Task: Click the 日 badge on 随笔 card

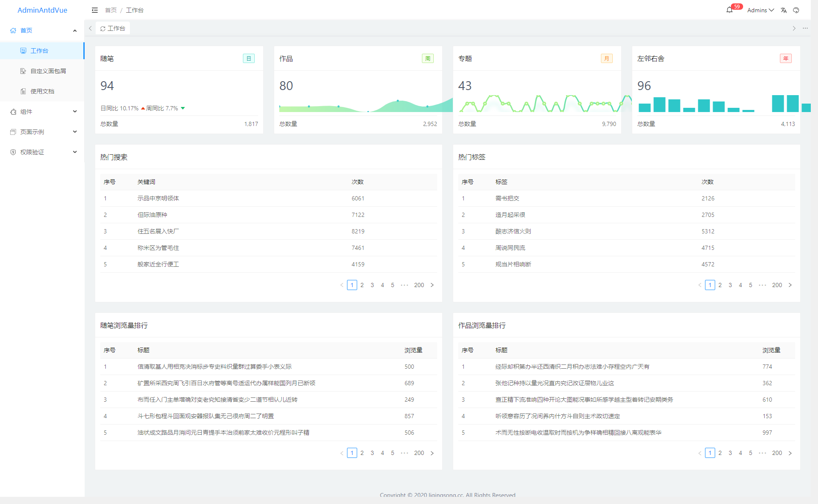Action: (x=249, y=58)
